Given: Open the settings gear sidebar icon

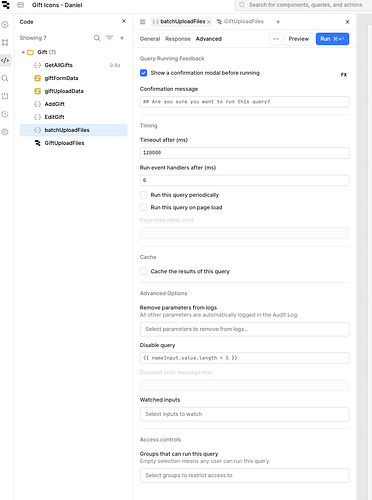Looking at the screenshot, I should coord(5,132).
